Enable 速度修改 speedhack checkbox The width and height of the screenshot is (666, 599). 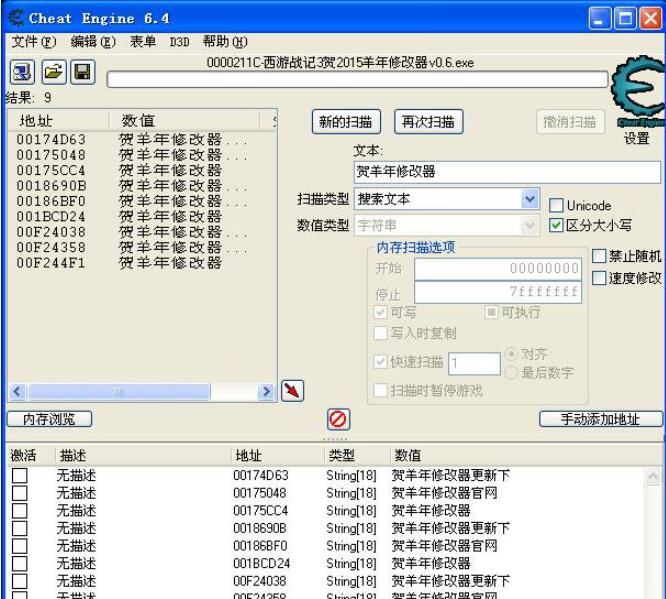pos(599,278)
